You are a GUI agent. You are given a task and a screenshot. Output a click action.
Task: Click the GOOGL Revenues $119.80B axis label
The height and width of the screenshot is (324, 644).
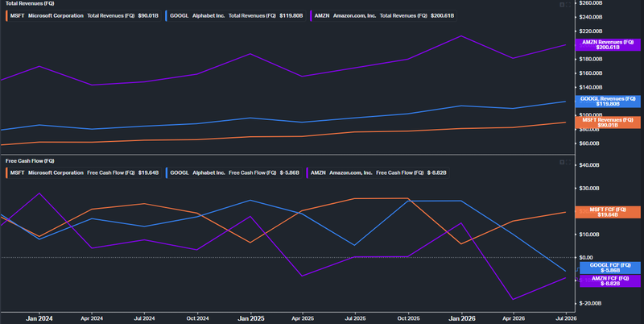608,102
